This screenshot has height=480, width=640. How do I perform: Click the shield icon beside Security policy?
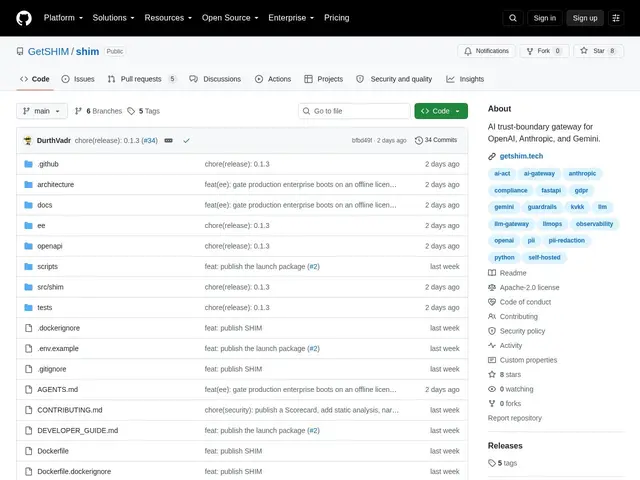click(x=492, y=331)
